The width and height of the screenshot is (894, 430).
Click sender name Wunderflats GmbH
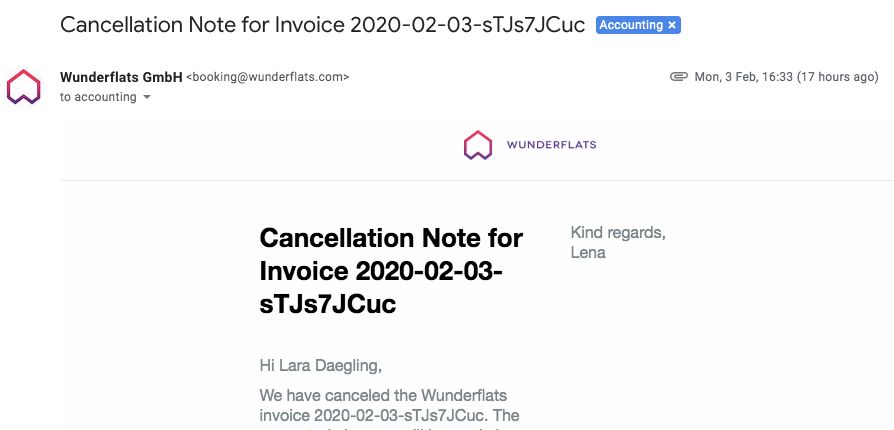(121, 77)
